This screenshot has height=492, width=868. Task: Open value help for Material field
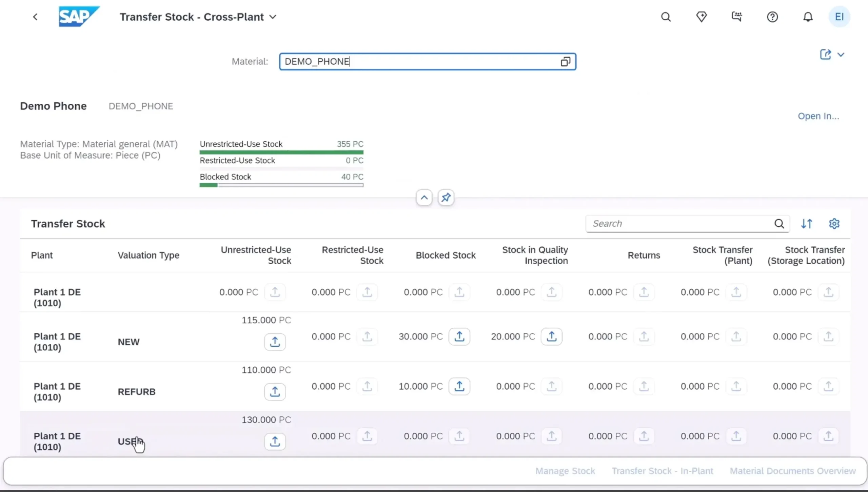pos(565,62)
